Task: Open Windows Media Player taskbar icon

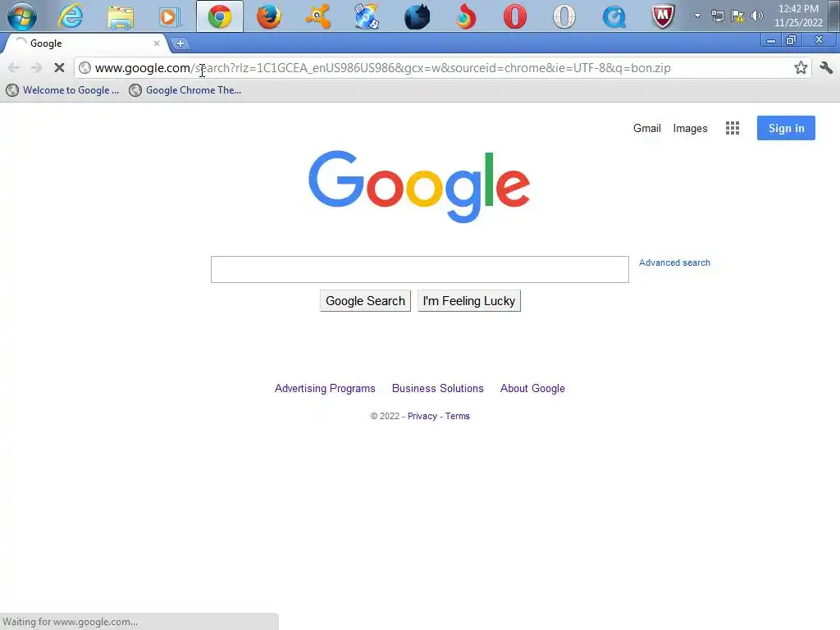Action: coord(169,16)
